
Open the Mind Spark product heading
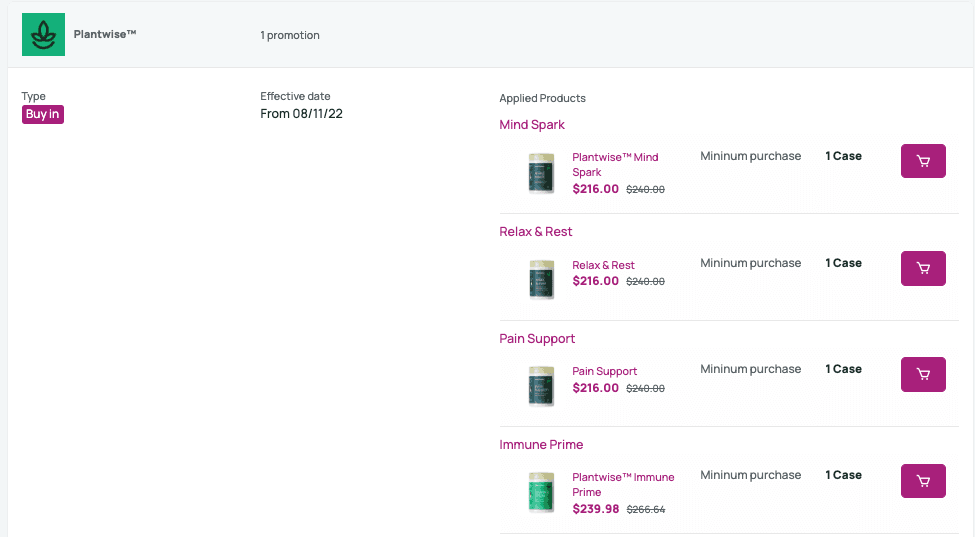pos(532,124)
